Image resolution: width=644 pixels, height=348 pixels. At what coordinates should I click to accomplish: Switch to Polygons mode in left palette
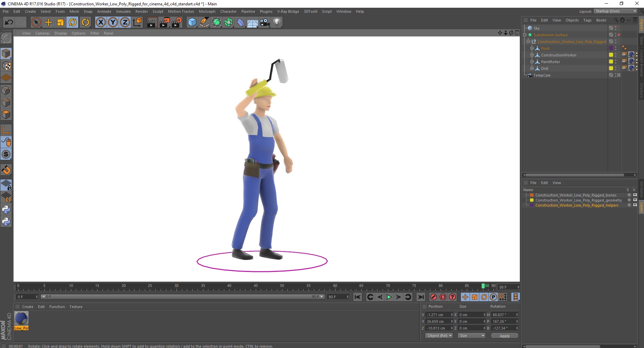(x=6, y=115)
